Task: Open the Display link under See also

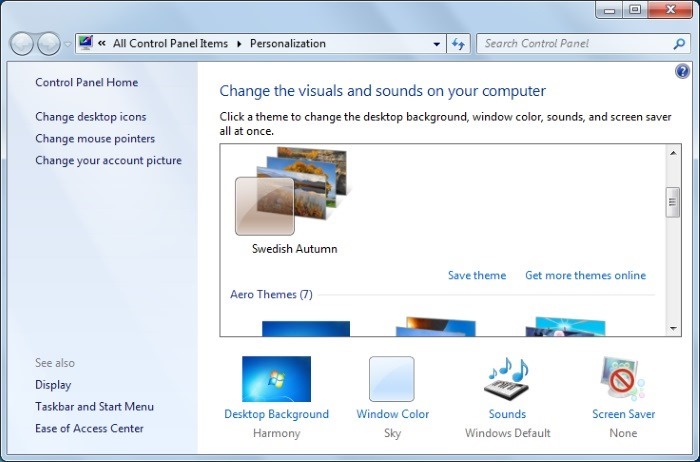Action: point(53,385)
